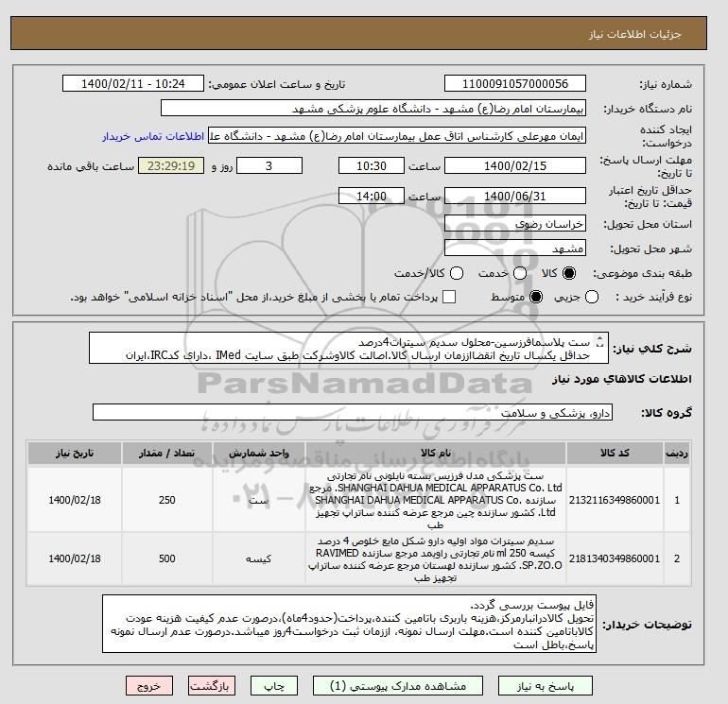
Task: Click the واحد شمارش column header
Action: pyautogui.click(x=259, y=453)
